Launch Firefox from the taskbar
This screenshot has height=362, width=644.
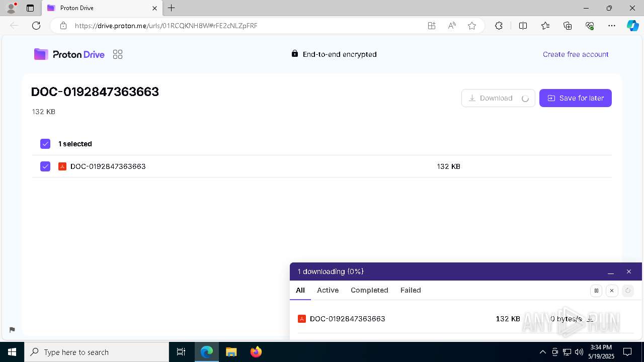(256, 352)
